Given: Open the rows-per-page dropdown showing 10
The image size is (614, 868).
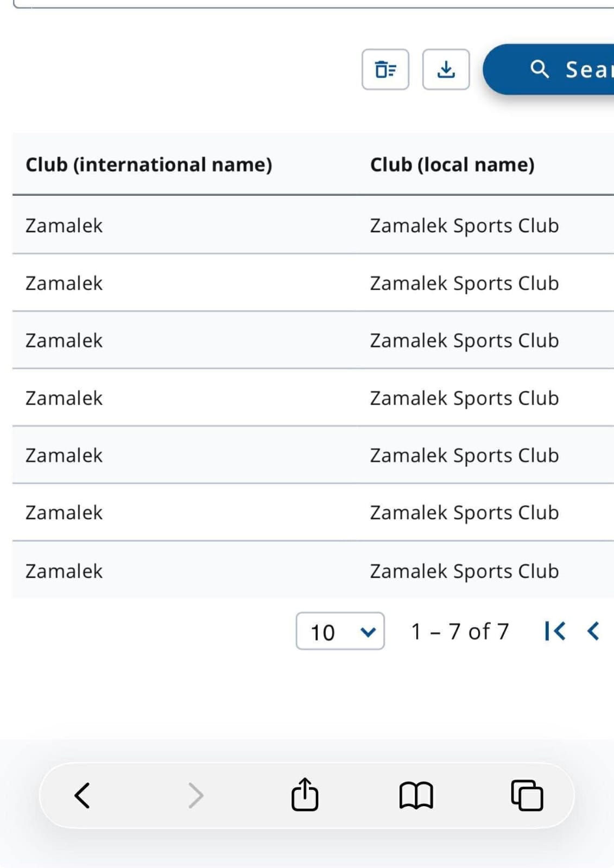Looking at the screenshot, I should point(340,631).
